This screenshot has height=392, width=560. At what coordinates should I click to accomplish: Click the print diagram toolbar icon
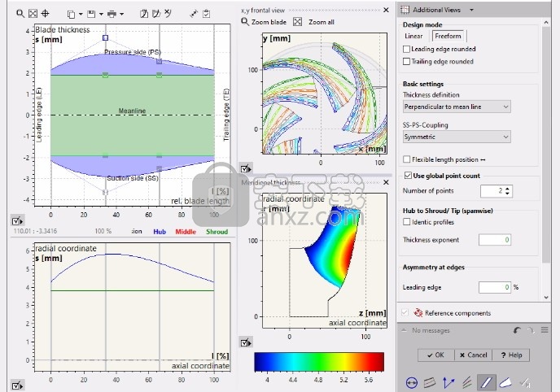[112, 14]
